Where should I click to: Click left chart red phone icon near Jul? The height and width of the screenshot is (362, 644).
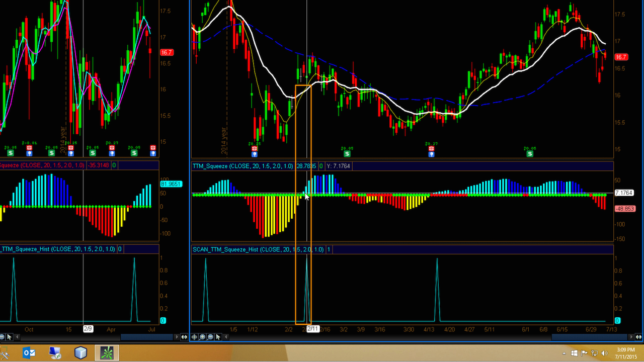153,147
